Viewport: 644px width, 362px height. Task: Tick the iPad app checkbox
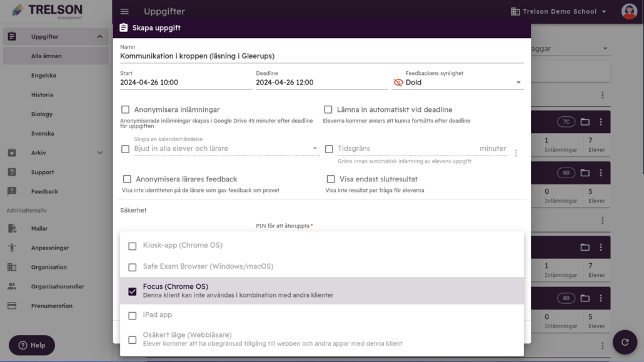click(133, 316)
